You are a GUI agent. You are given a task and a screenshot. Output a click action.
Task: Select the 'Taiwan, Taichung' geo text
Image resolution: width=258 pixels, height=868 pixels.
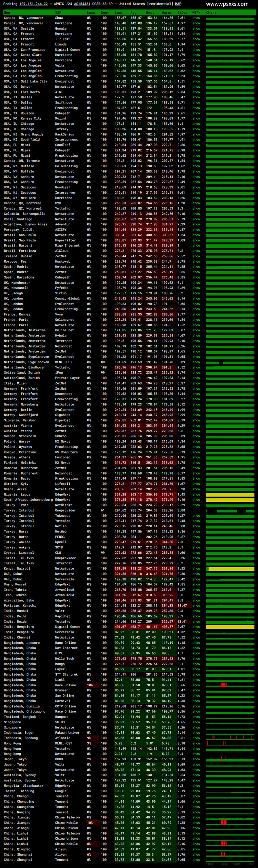19,791
